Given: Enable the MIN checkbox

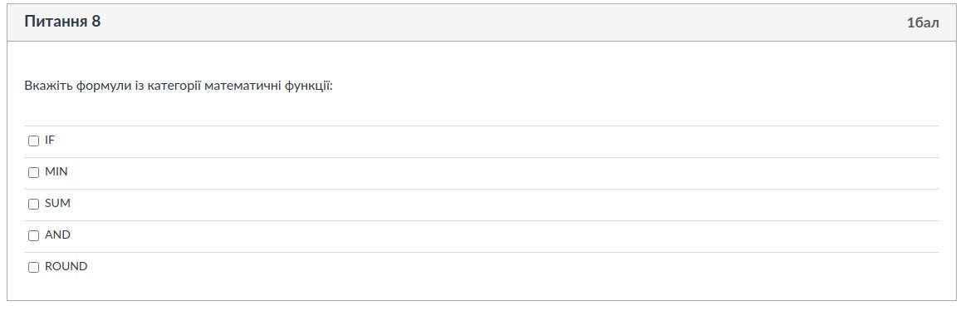Looking at the screenshot, I should (x=34, y=172).
